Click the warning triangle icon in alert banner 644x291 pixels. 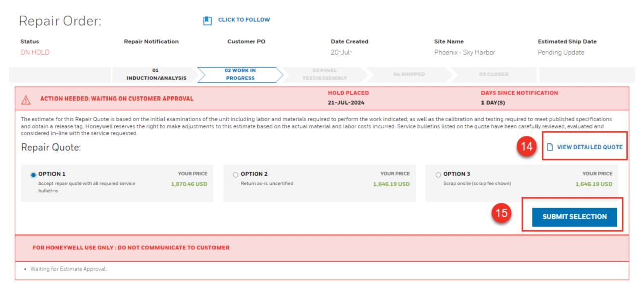point(26,100)
